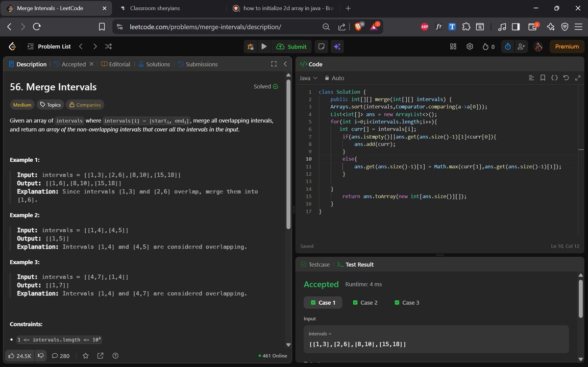Screen dimensions: 588x367
Task: Select Case 3 result
Action: click(x=407, y=302)
